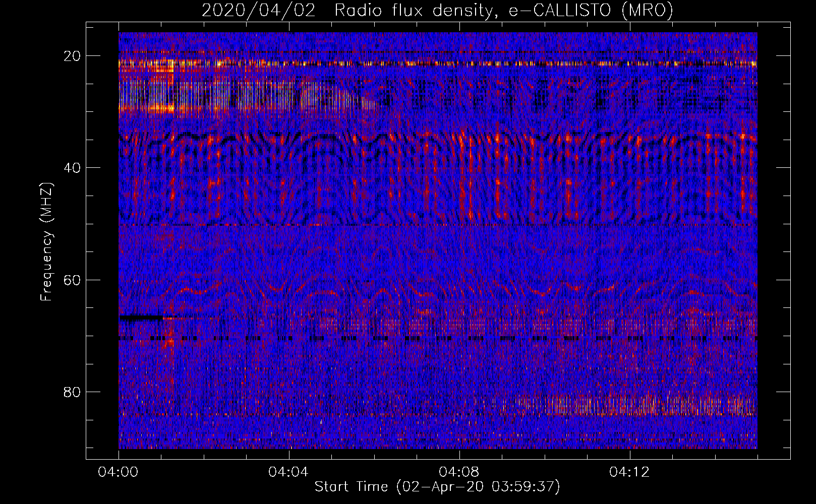The image size is (816, 504).
Task: Click the "04:00" time tick label
Action: (x=119, y=472)
